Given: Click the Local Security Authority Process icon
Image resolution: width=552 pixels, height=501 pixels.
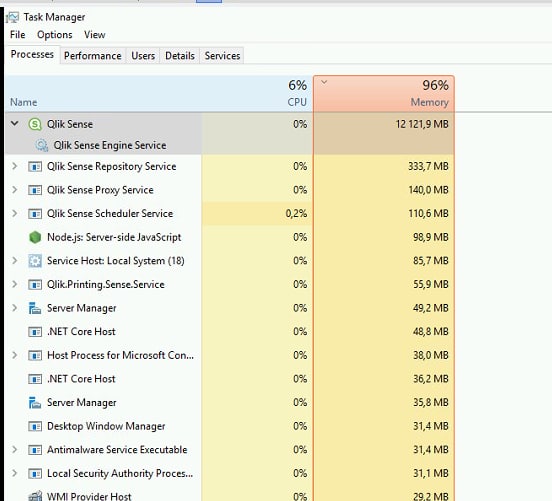Looking at the screenshot, I should [35, 474].
